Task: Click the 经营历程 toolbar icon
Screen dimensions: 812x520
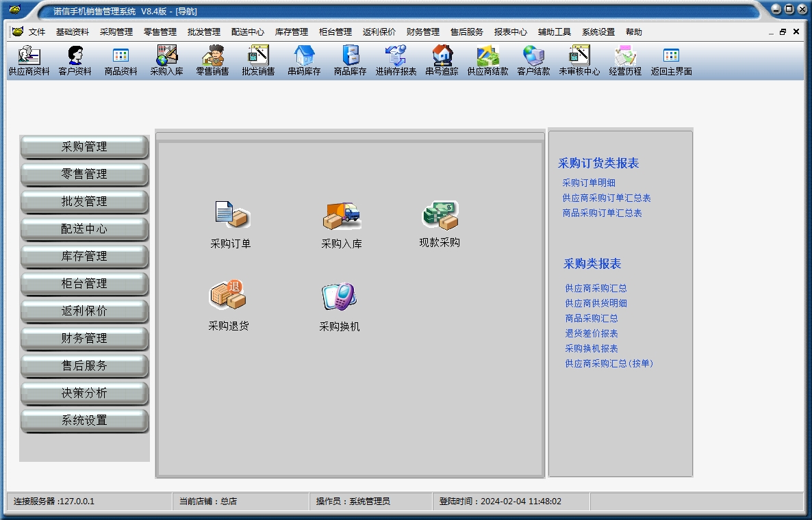Action: pyautogui.click(x=625, y=60)
